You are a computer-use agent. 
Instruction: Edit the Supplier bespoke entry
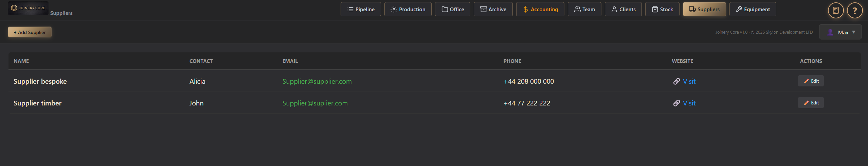(x=811, y=81)
